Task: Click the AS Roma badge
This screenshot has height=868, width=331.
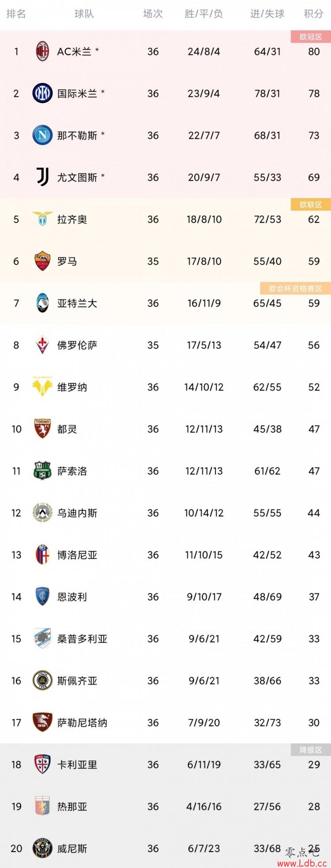Action: coord(42,261)
